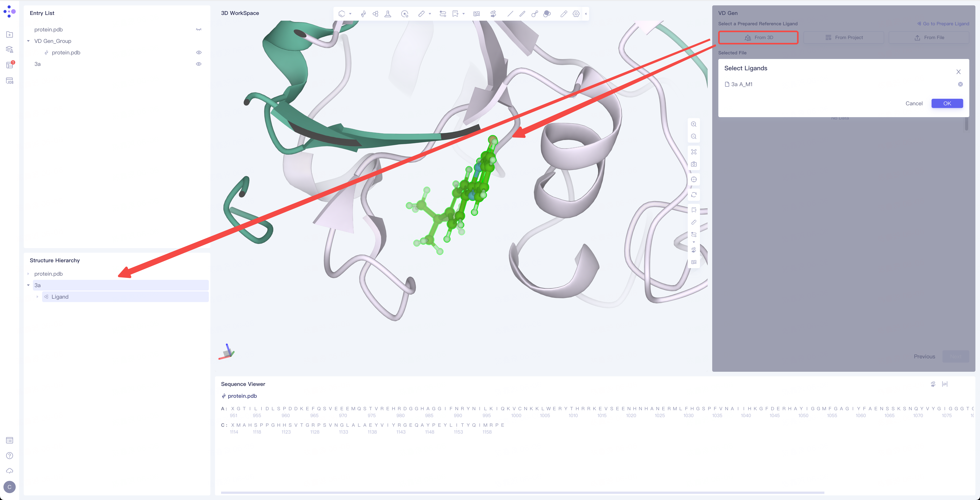Click the axis orientation gizmo in 3D workspace

point(227,352)
